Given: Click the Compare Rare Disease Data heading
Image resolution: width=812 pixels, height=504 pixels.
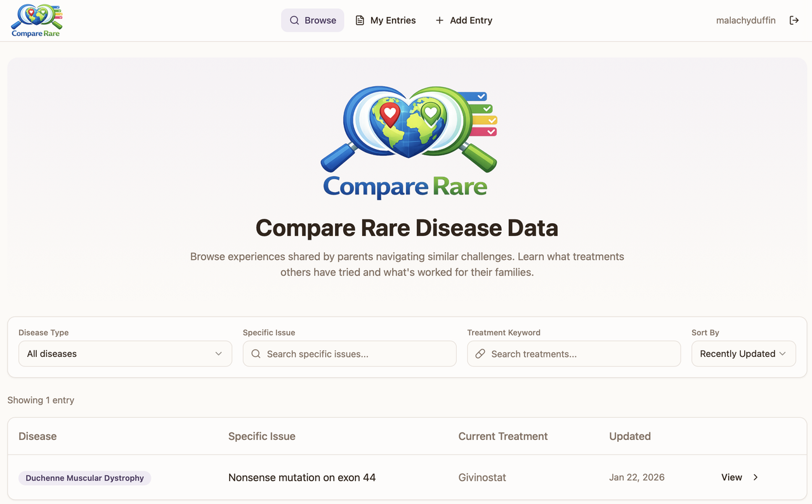Looking at the screenshot, I should coord(407,228).
